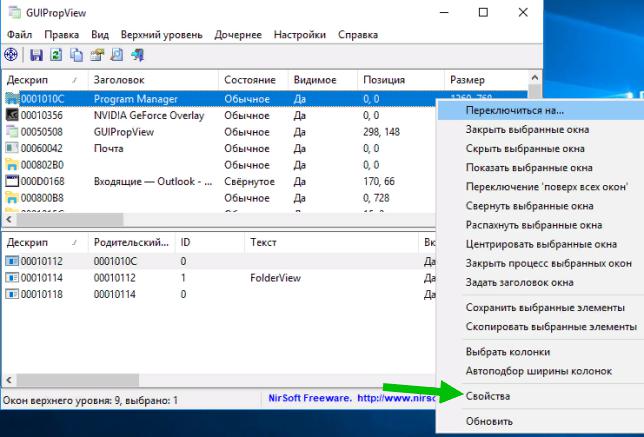Click the floppy disk save icon
The width and height of the screenshot is (644, 437).
click(x=36, y=55)
